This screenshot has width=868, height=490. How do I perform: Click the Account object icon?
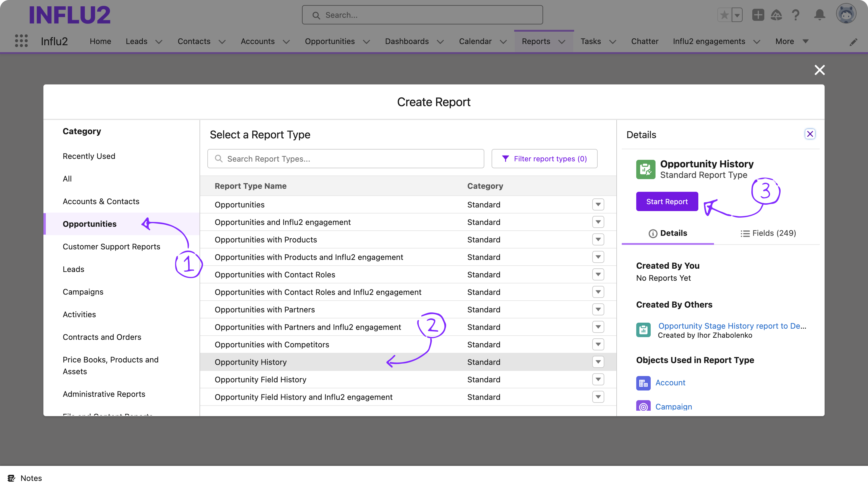point(643,383)
